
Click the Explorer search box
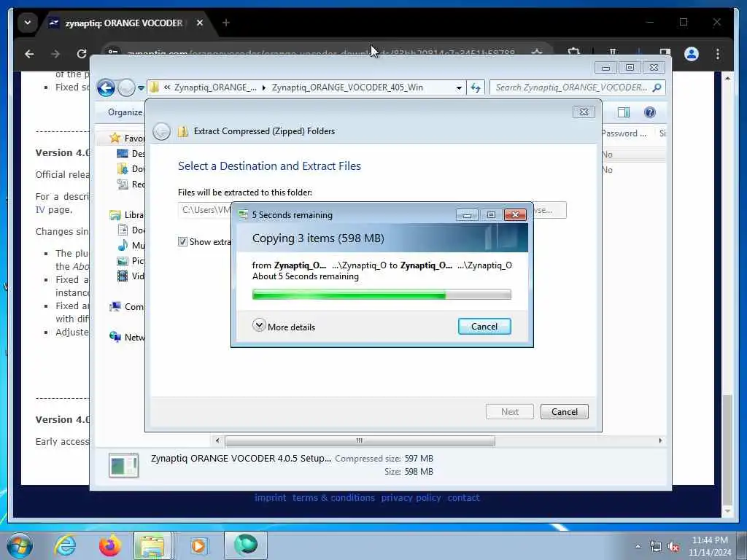pyautogui.click(x=571, y=87)
